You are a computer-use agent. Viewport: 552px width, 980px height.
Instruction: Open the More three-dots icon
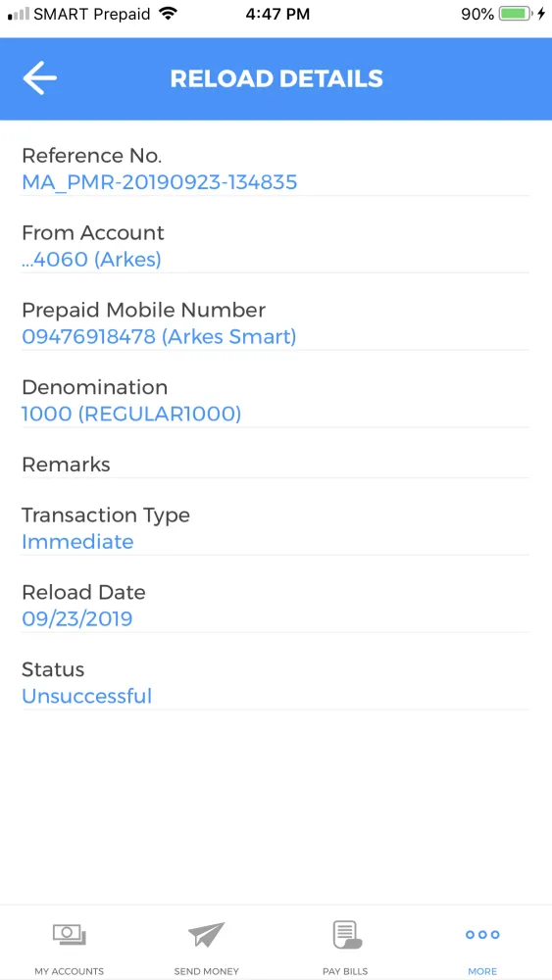[x=482, y=935]
